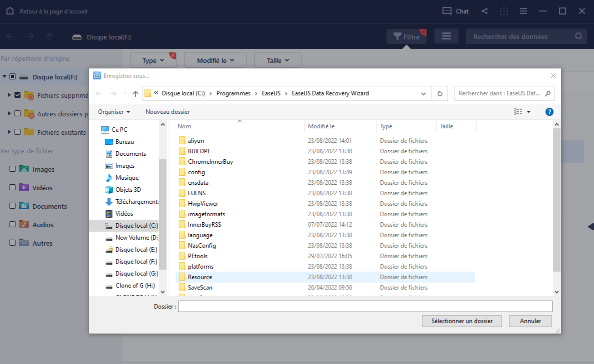
Task: Open the blue help question mark icon
Action: 549,112
